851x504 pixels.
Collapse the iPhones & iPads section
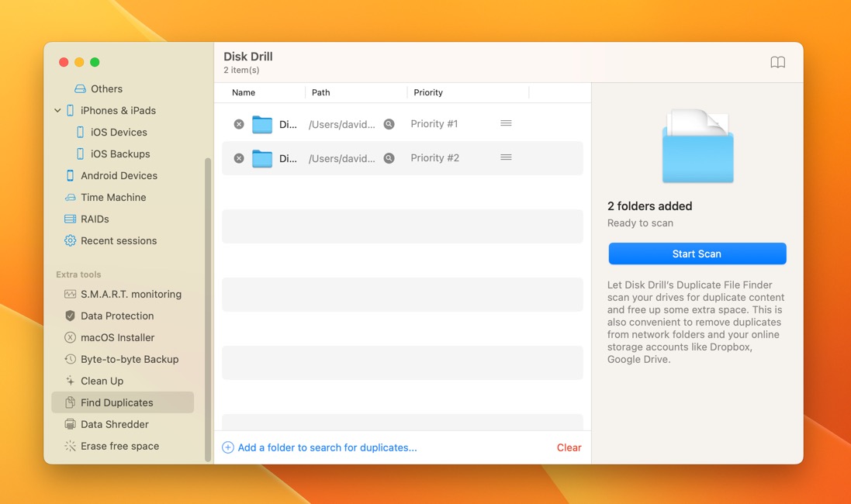coord(57,111)
